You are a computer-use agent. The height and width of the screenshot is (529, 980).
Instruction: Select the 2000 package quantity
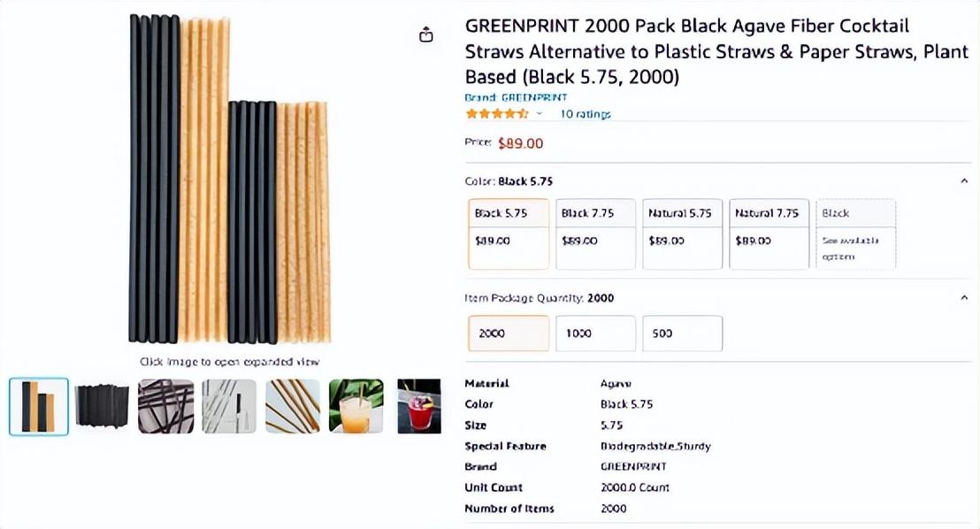(x=509, y=333)
